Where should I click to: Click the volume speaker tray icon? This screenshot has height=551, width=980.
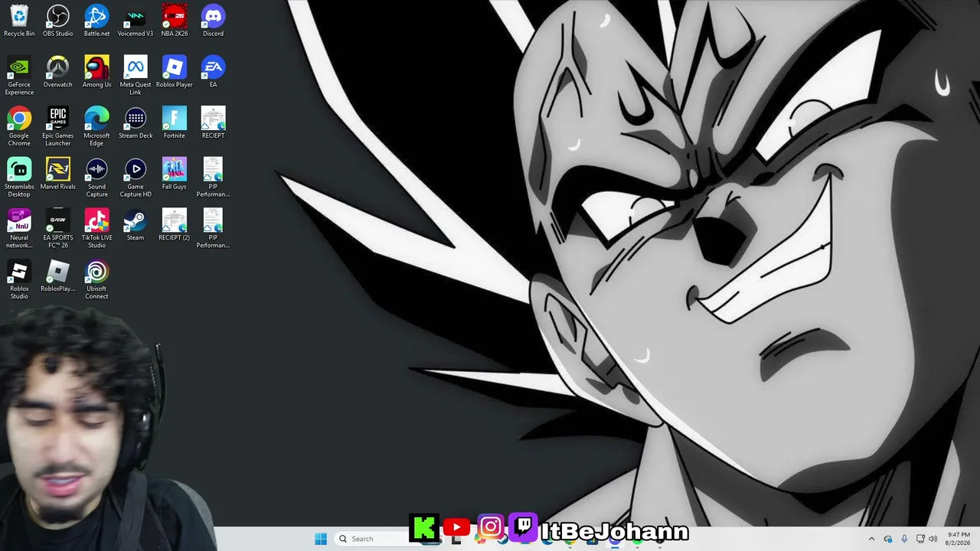click(933, 539)
